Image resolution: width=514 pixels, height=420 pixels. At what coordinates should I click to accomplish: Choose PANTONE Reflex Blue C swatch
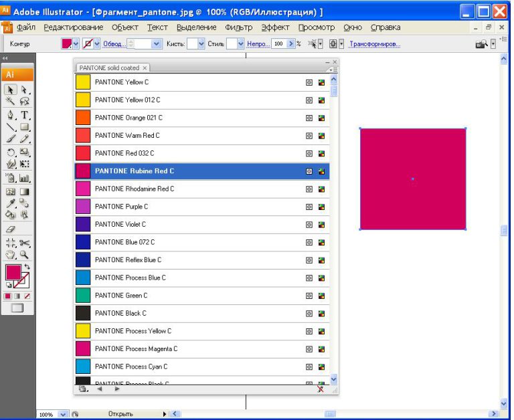click(202, 260)
